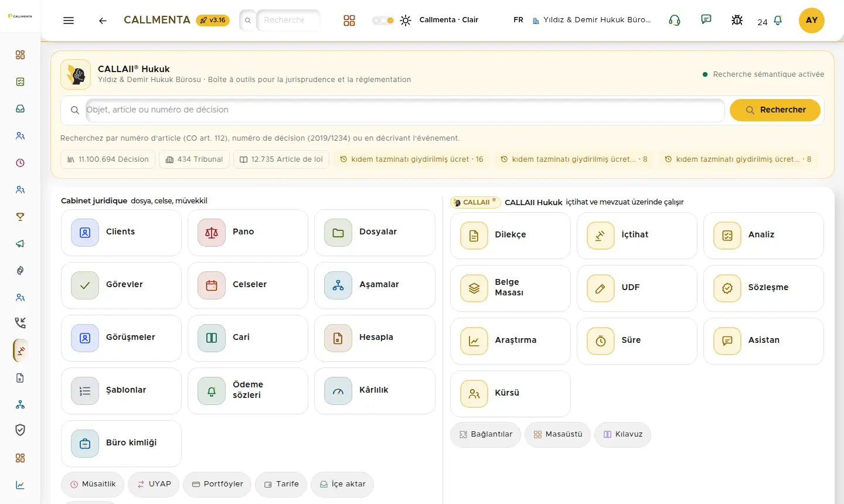
Task: Open the Büro kimliği card
Action: 121,444
